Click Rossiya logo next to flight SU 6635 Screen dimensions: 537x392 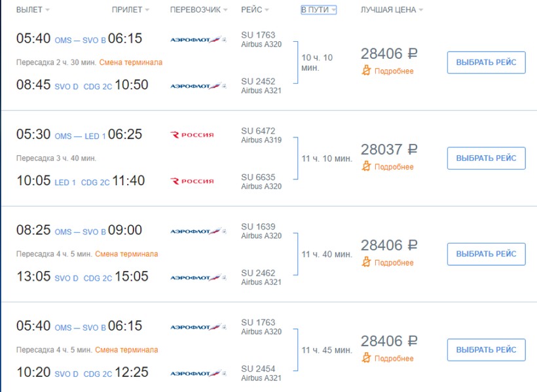193,181
